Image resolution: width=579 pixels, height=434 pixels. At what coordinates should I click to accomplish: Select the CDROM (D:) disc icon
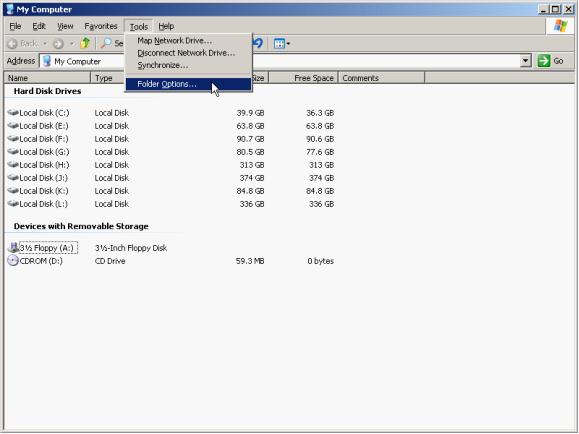(13, 261)
